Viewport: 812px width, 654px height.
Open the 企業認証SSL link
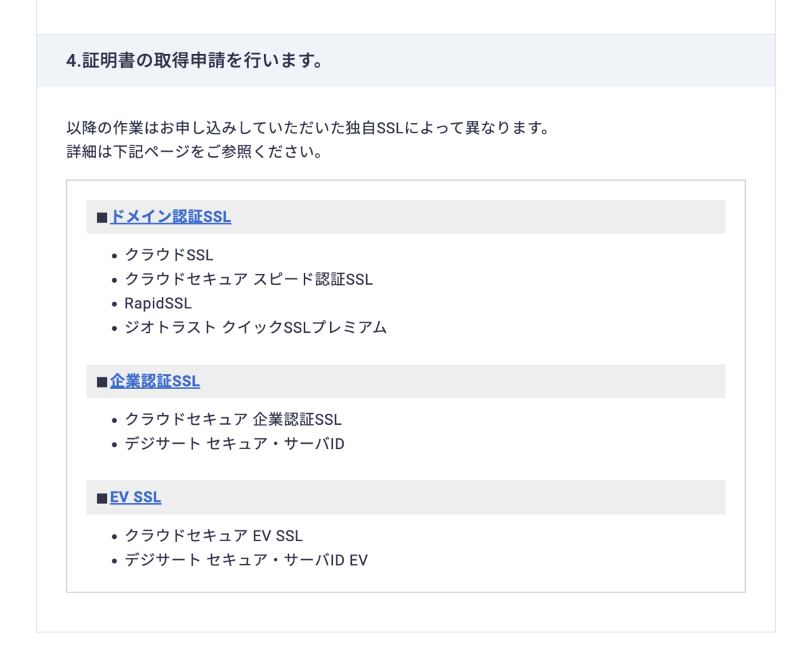pyautogui.click(x=155, y=381)
